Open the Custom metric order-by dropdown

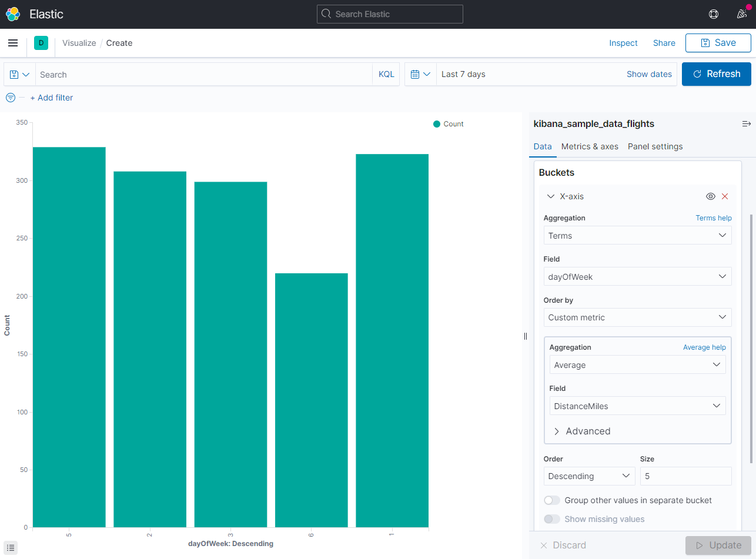637,317
